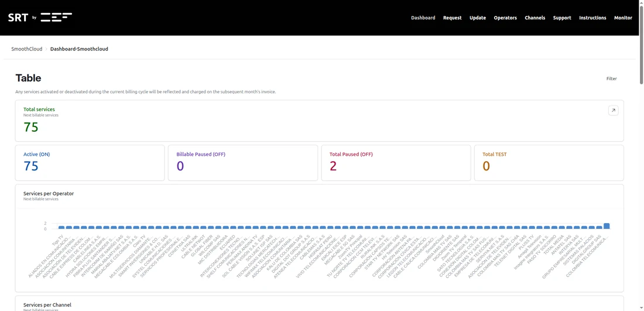Open the Filter control

click(x=612, y=78)
